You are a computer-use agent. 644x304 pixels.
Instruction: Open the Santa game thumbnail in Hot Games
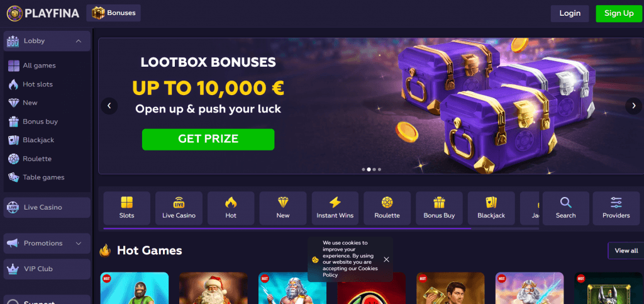(213, 288)
